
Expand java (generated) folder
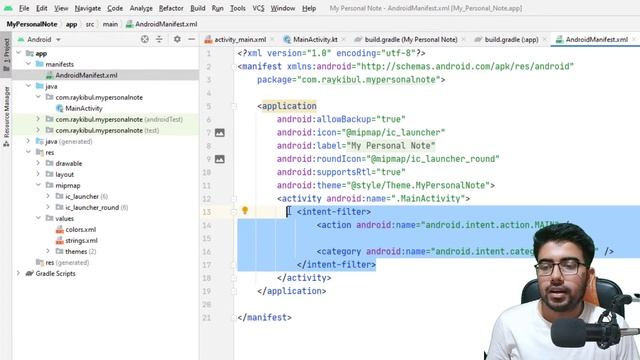(28, 141)
